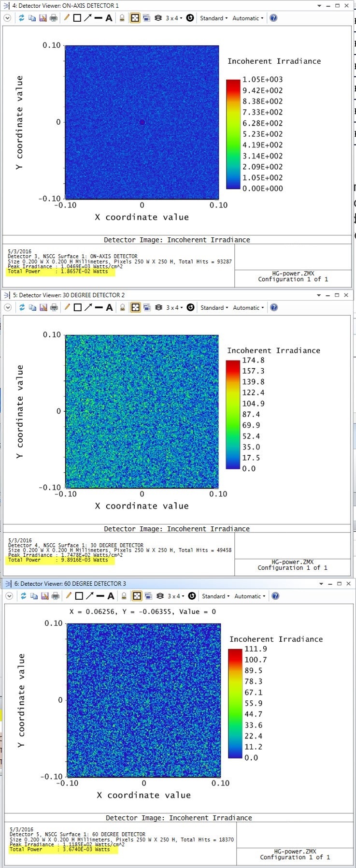Open overlay layers icon in ON-AXIS DETECTOR 1
The height and width of the screenshot is (868, 356).
click(158, 18)
